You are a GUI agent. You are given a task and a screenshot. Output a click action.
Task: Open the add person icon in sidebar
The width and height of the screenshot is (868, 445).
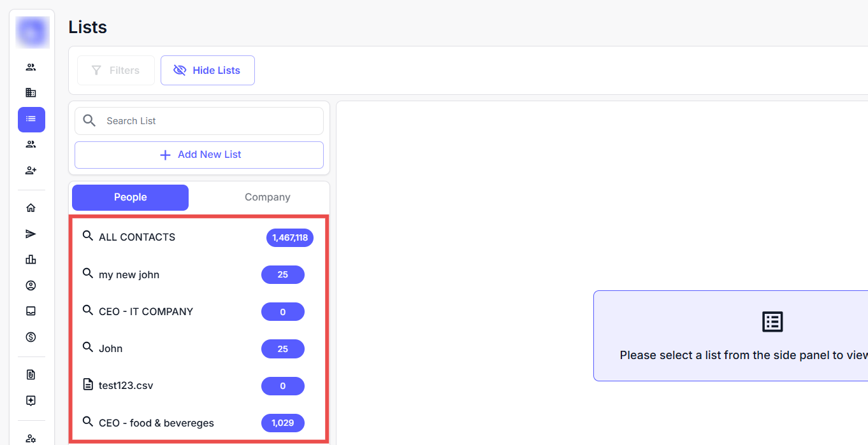31,170
